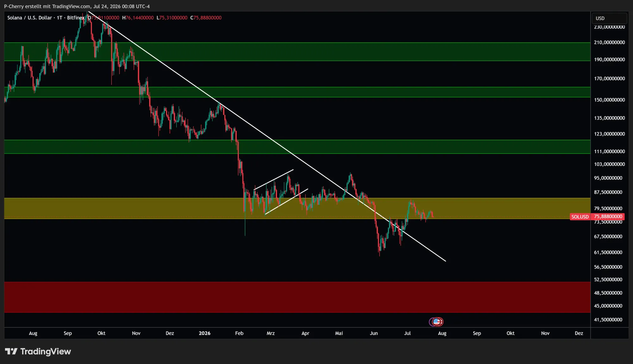Click the Mrz label on time axis
Image resolution: width=633 pixels, height=364 pixels.
click(x=271, y=333)
